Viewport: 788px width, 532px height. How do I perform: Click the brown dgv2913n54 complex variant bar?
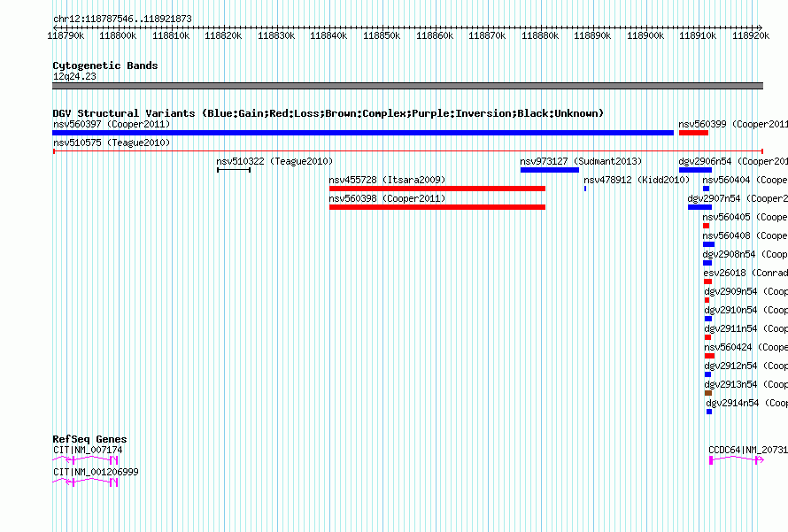(708, 393)
